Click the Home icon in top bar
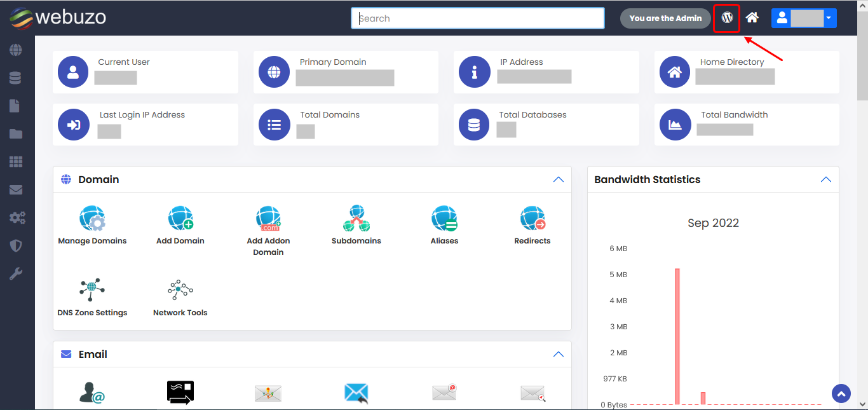This screenshot has height=410, width=868. (x=752, y=18)
